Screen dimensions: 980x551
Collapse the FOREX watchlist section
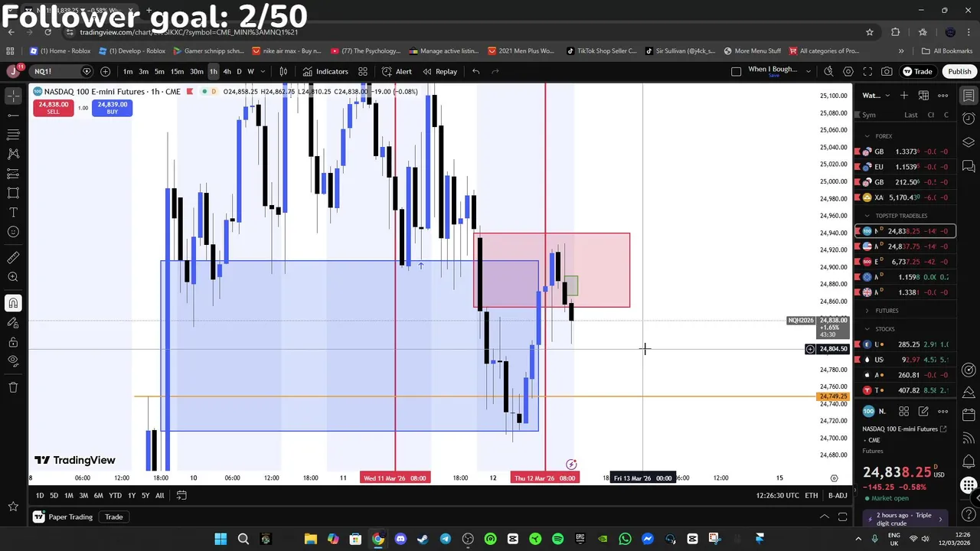[x=867, y=136]
